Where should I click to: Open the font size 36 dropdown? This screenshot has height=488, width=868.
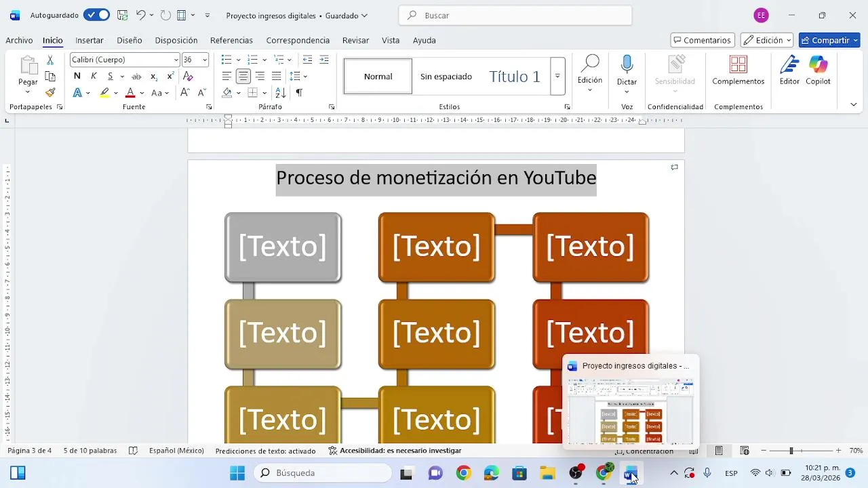[205, 60]
